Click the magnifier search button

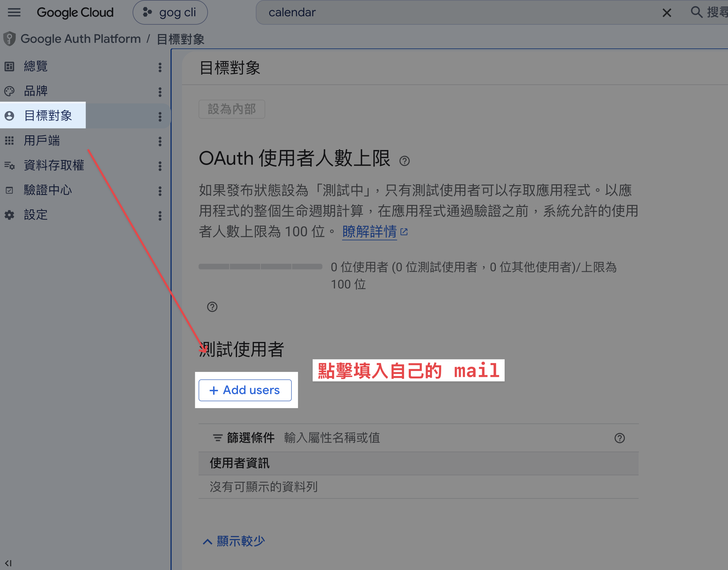pyautogui.click(x=696, y=12)
